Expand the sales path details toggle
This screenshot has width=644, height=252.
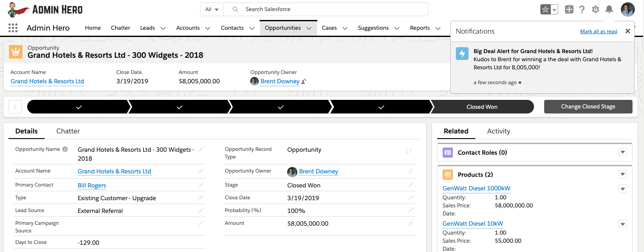[15, 107]
